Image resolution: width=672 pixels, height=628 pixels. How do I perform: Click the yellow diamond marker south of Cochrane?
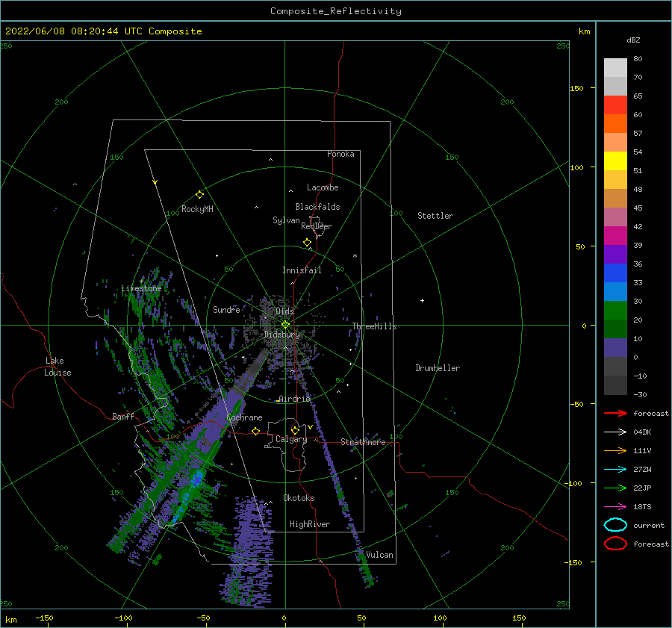(x=256, y=431)
